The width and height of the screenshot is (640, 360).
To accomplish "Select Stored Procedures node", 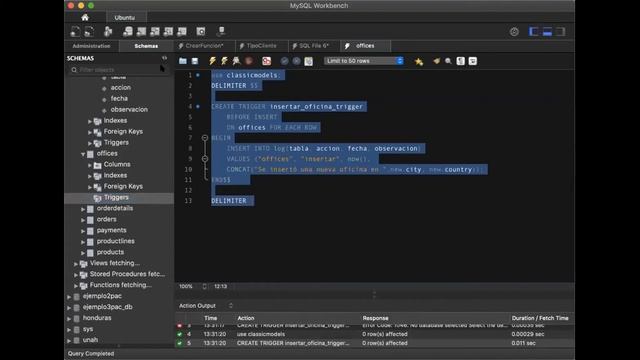I will click(x=127, y=274).
